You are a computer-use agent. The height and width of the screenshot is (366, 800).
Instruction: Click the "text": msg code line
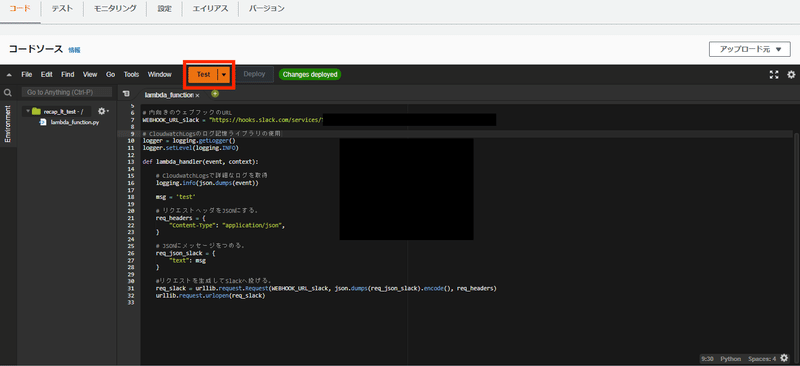[187, 260]
